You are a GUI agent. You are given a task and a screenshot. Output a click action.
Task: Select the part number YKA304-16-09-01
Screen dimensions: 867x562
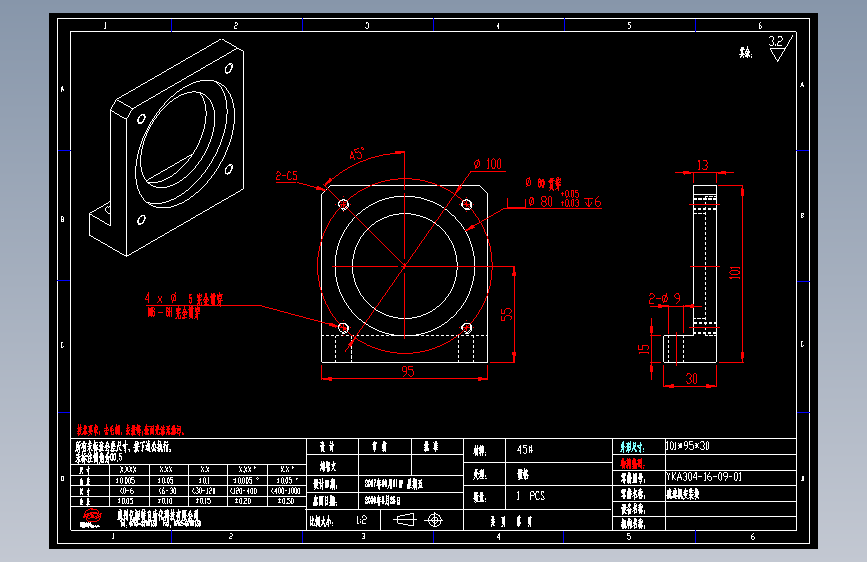(703, 477)
